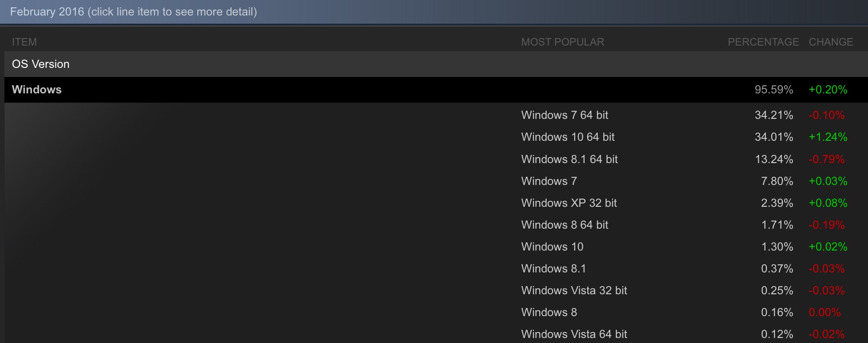Click the 0.37% percentage value
This screenshot has width=868, height=343.
(x=777, y=269)
